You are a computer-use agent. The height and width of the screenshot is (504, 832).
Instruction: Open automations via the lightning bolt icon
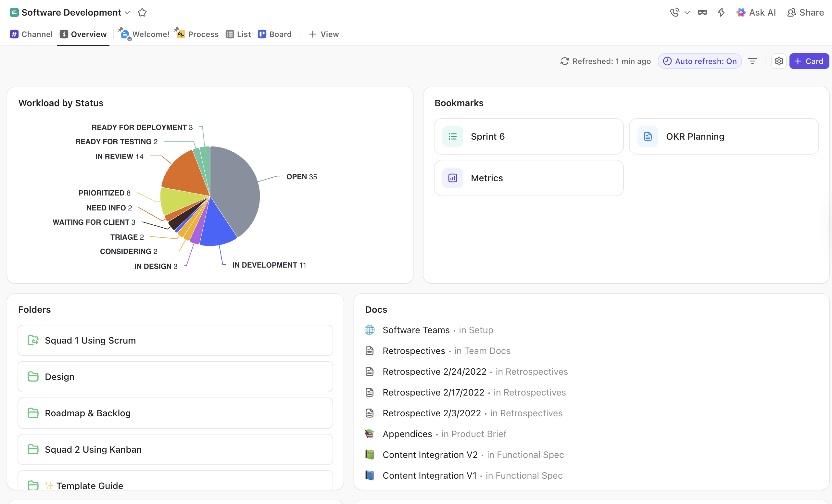(721, 12)
